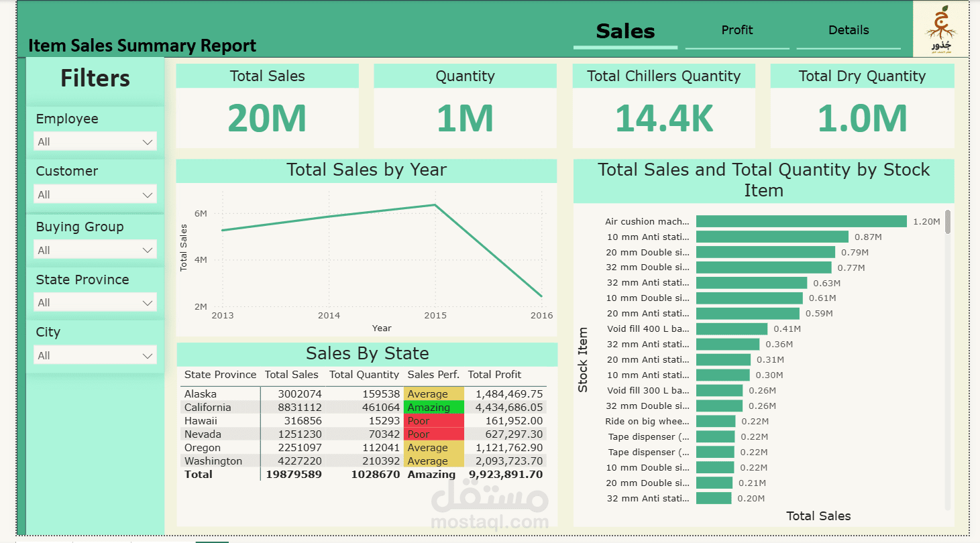
Task: Click the 2014 x-axis label
Action: (x=329, y=315)
